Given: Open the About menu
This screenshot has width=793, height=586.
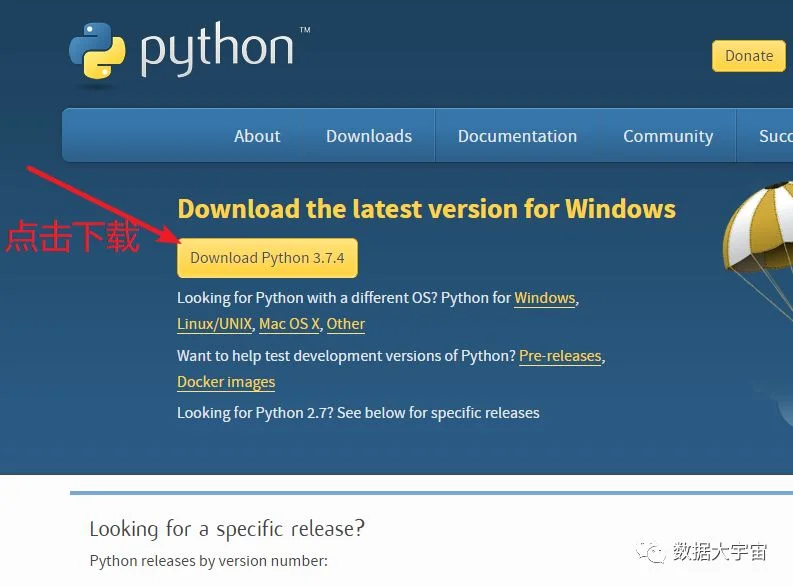Looking at the screenshot, I should tap(257, 136).
